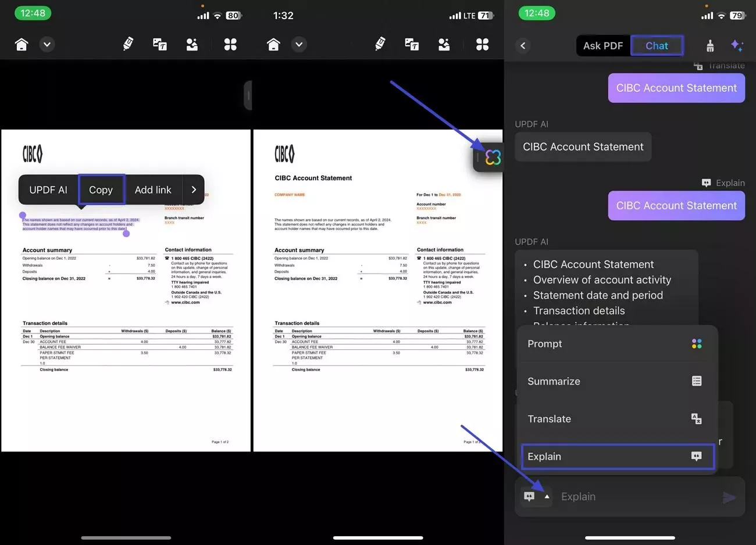This screenshot has width=756, height=545.
Task: Tap the battery indicator showing 79 in the right screen
Action: pos(737,16)
